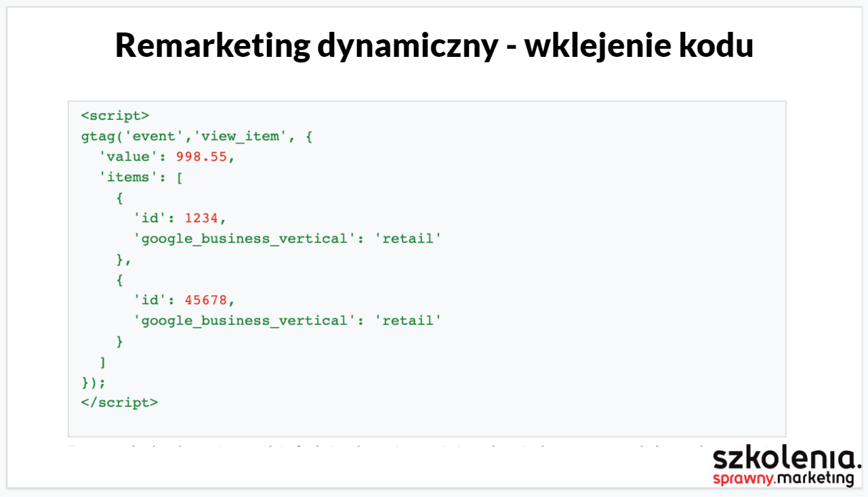Click the closing </script> tag

point(119,402)
